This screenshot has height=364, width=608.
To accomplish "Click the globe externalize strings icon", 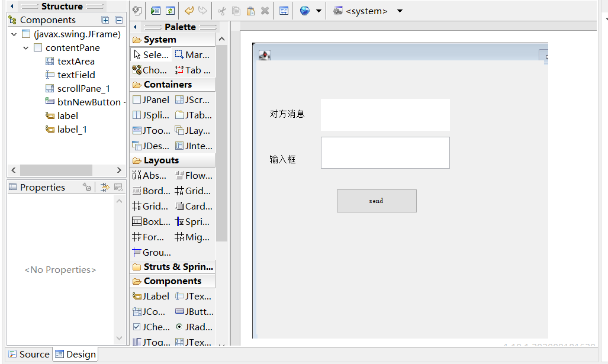I will (305, 11).
